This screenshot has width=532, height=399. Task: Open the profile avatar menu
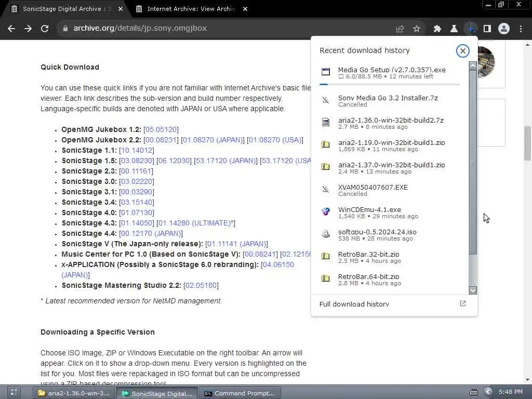[x=504, y=29]
